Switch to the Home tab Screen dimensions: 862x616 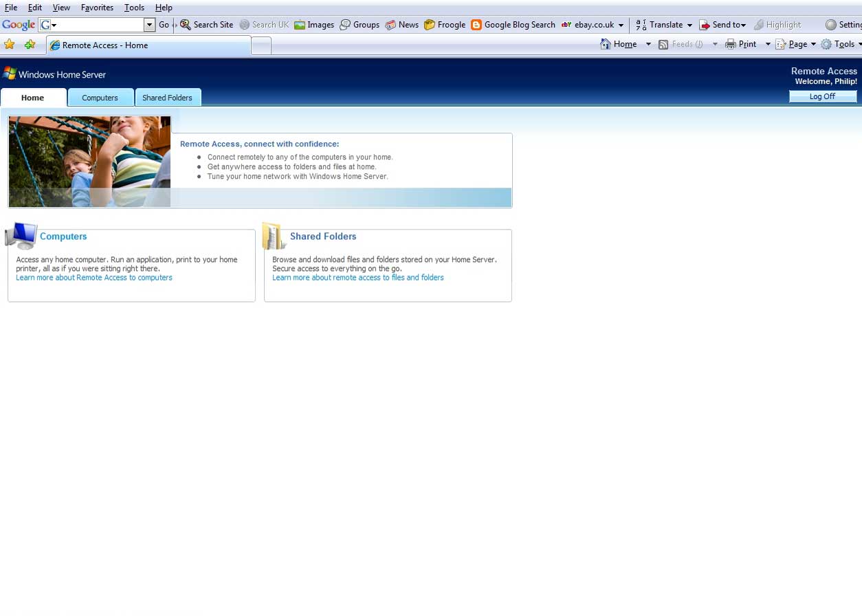click(33, 98)
